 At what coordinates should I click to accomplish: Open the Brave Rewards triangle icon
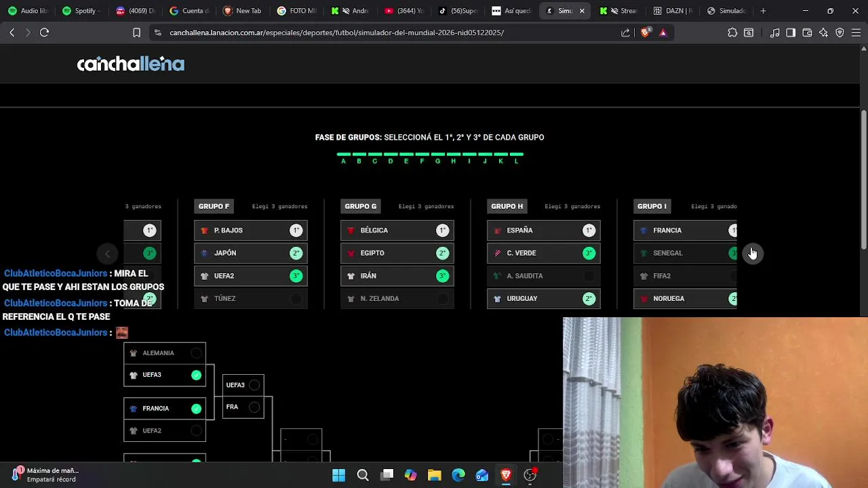663,33
